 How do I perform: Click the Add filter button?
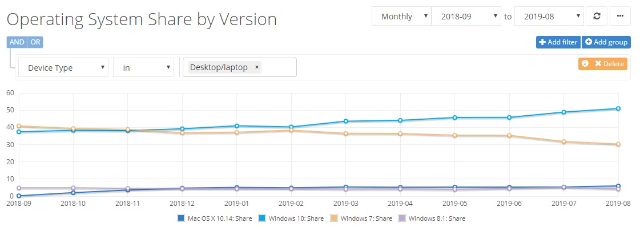(558, 42)
